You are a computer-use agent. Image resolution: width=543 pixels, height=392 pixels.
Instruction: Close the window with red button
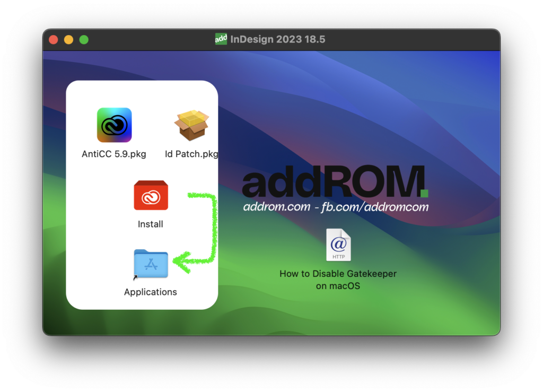(x=54, y=40)
